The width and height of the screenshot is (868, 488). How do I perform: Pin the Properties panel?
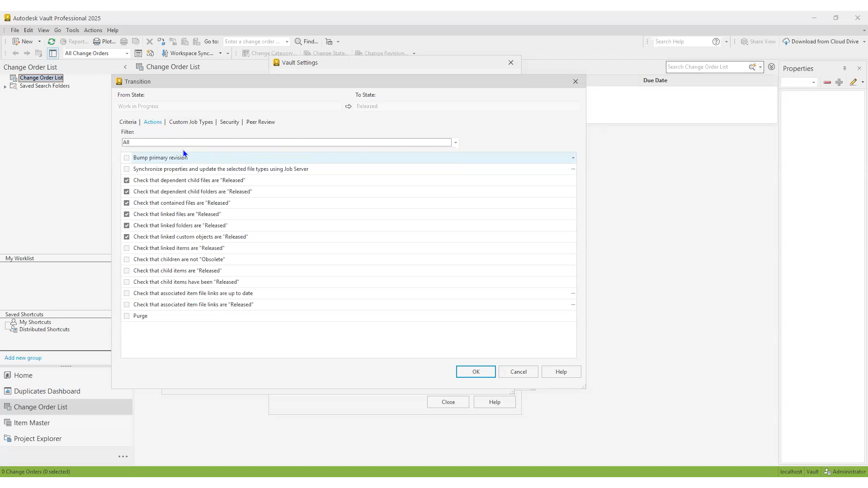coord(844,68)
